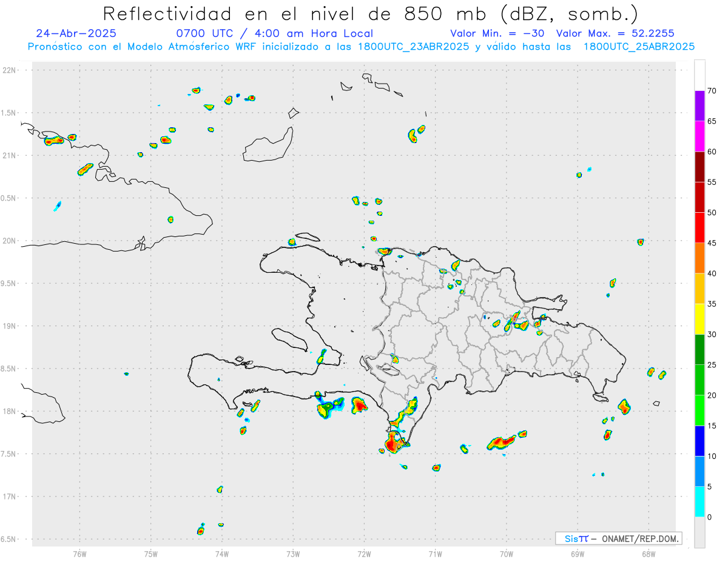Click the colorbar tick label '30'
Screen dimensions: 728x562
(712, 335)
